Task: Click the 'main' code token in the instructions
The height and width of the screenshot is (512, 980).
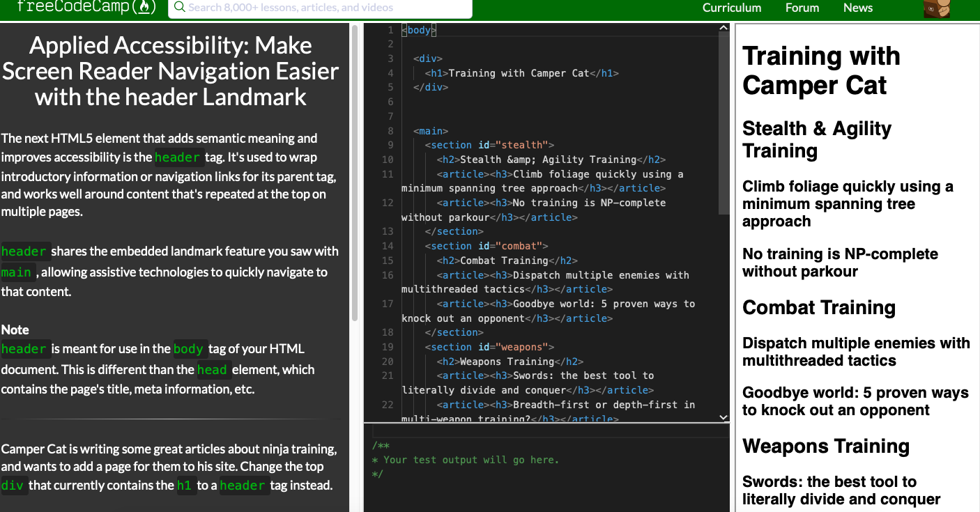Action: 17,272
